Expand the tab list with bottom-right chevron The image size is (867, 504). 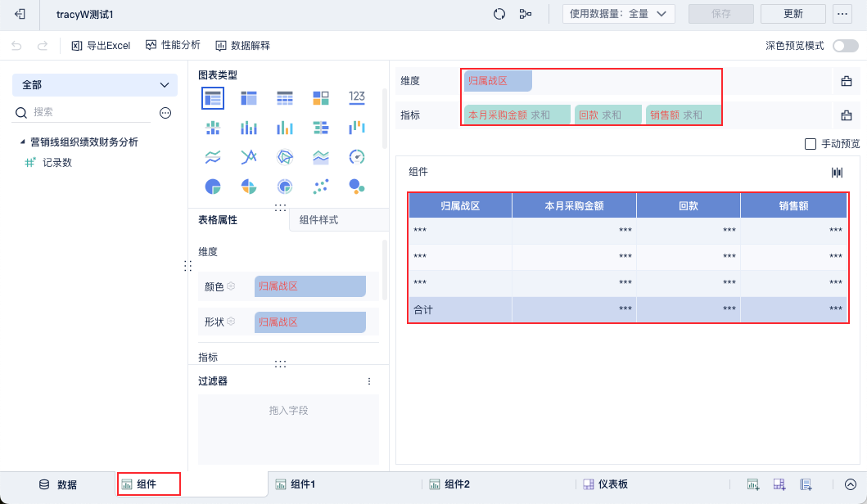(851, 484)
